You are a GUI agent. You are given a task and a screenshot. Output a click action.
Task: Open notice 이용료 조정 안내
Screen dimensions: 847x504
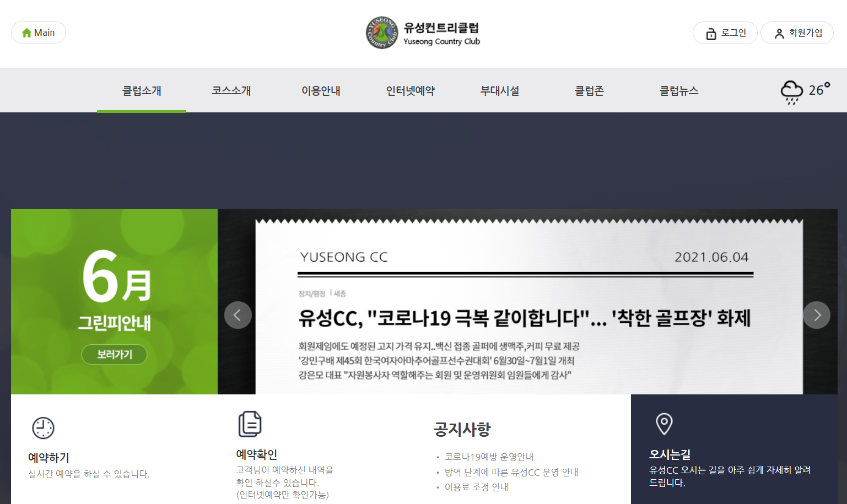(476, 487)
